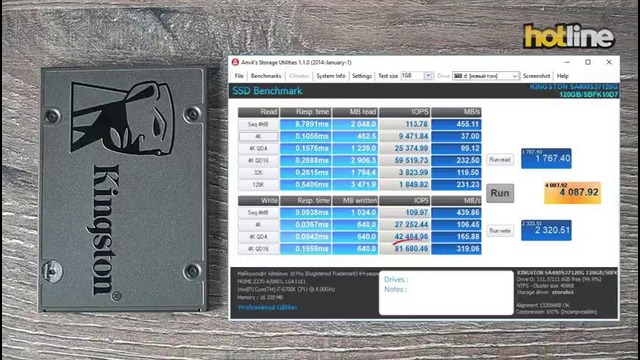Click the Read 4K test button
Viewport: 640px width, 360px height.
[258, 136]
